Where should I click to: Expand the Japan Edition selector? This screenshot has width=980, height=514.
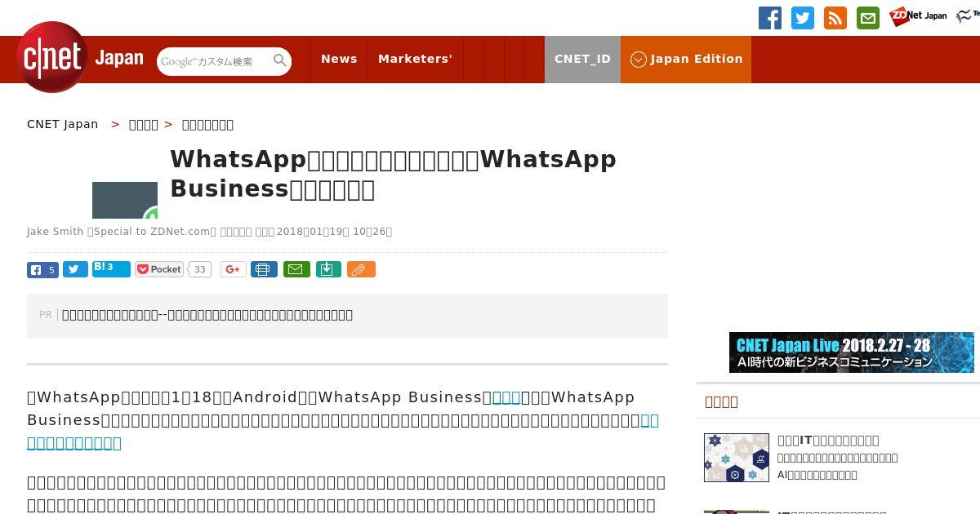pyautogui.click(x=686, y=59)
